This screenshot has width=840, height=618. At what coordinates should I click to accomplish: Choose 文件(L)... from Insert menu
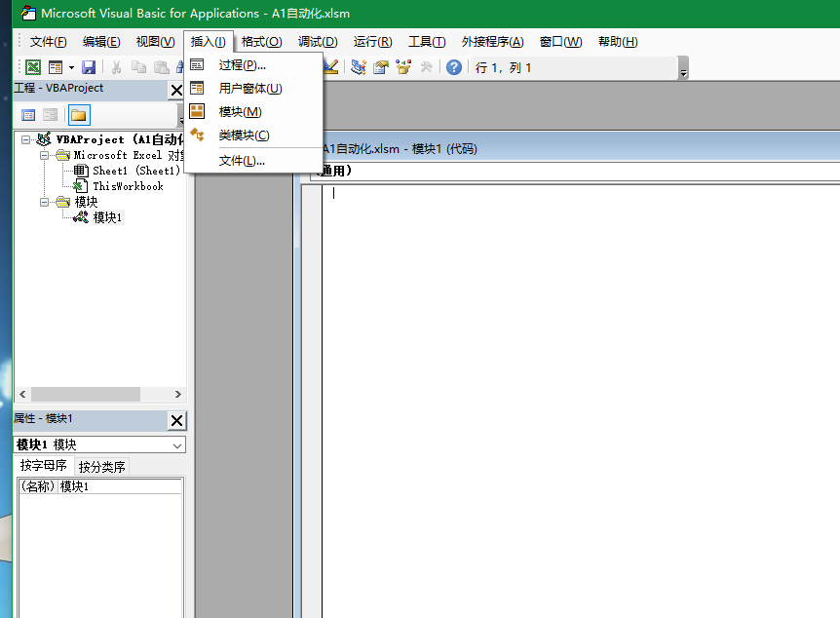click(x=253, y=161)
